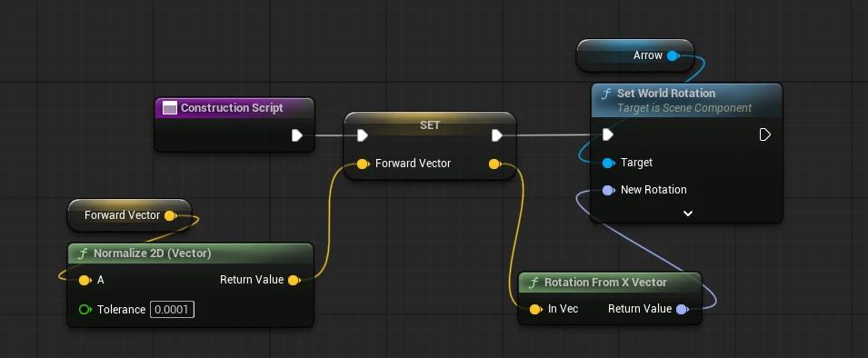The height and width of the screenshot is (358, 868).
Task: Select the Normalize 2D (Vector) node header
Action: click(x=191, y=254)
